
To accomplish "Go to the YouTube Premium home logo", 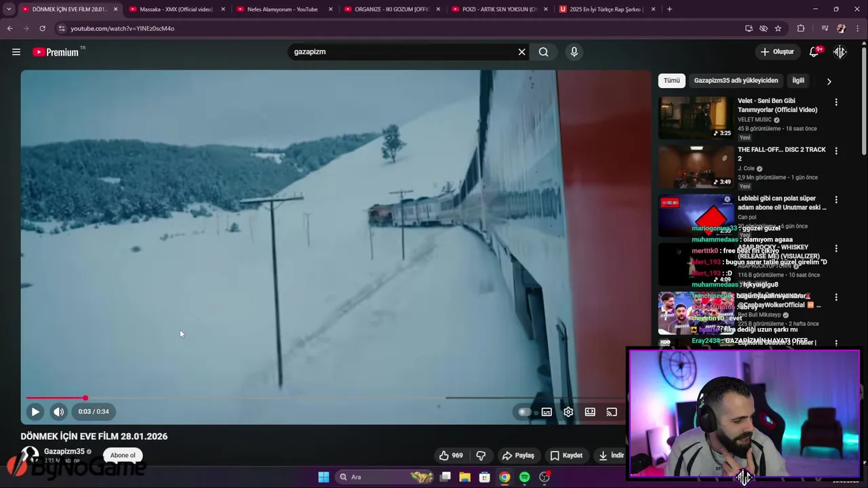I will (57, 52).
